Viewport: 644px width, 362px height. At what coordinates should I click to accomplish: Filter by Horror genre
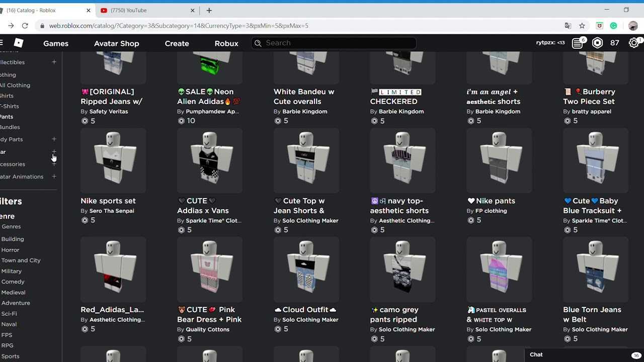[x=11, y=250]
